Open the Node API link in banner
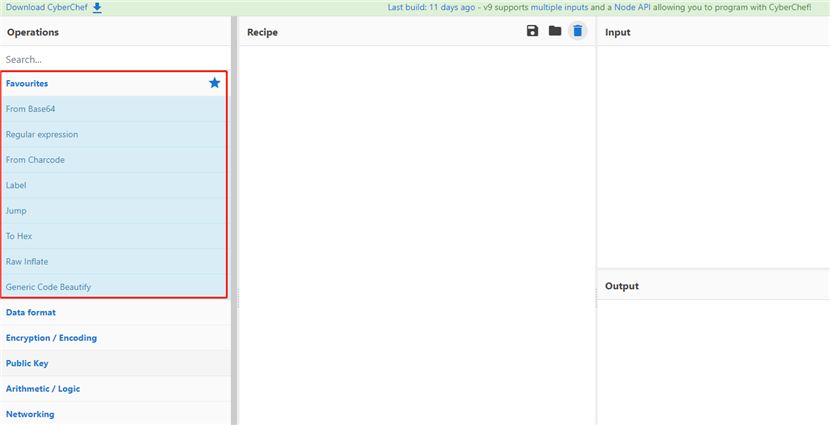This screenshot has width=830, height=425. pos(632,7)
